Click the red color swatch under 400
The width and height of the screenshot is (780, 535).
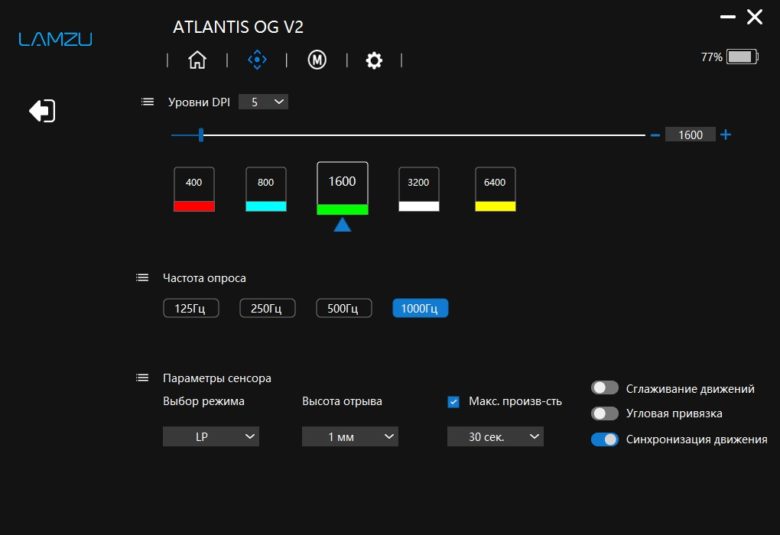click(x=194, y=207)
